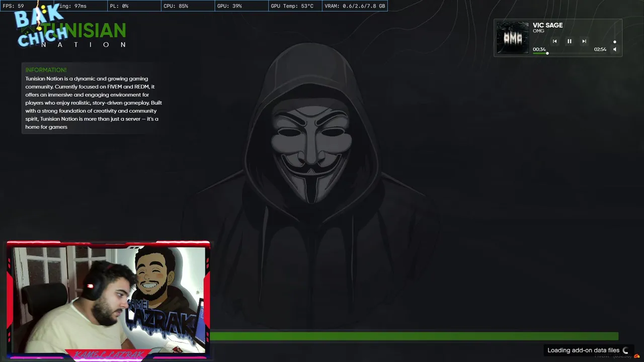Image resolution: width=644 pixels, height=362 pixels.
Task: Click the KAMEL LAZRAK name banner
Action: coord(108,355)
